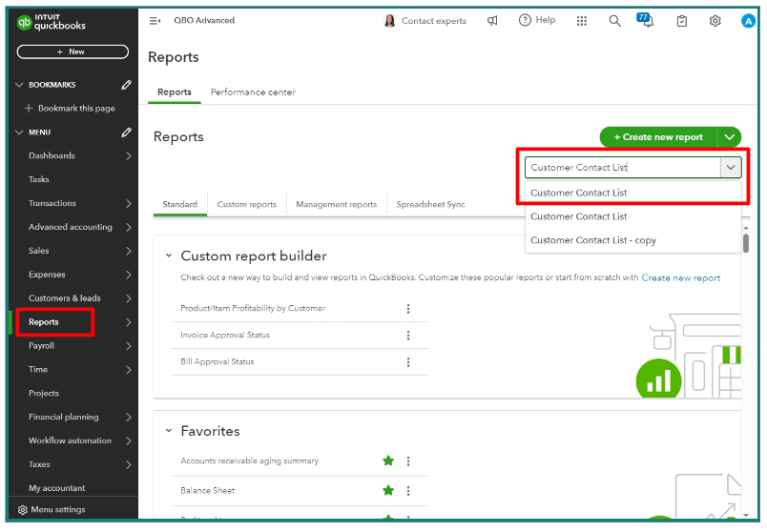The image size is (767, 532).
Task: Switch to the Performance center tab
Action: coord(253,92)
